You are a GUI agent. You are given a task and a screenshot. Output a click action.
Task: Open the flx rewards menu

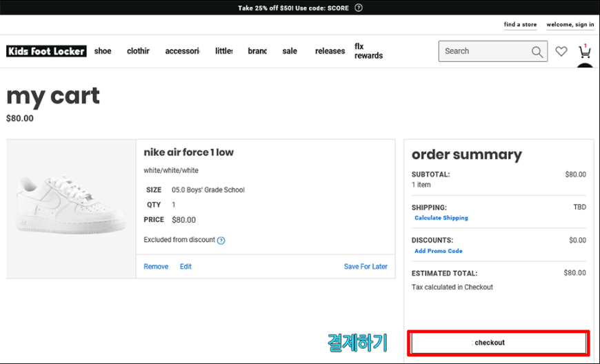[x=368, y=51]
